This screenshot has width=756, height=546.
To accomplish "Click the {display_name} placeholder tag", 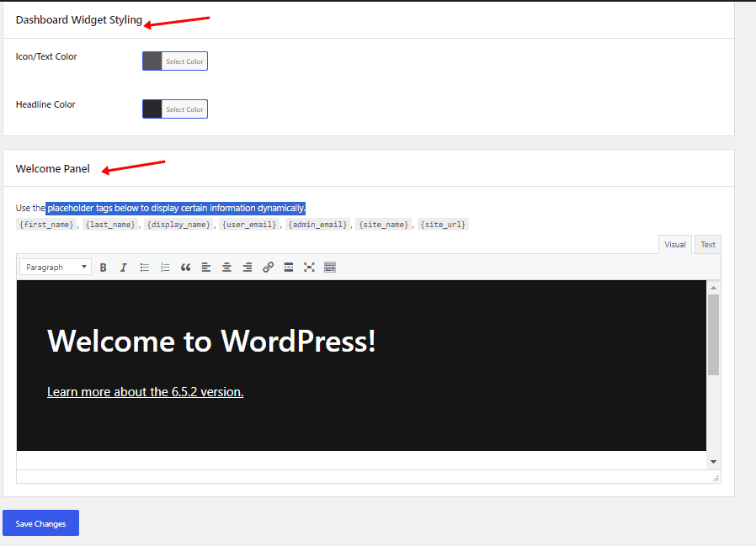I will click(x=178, y=225).
